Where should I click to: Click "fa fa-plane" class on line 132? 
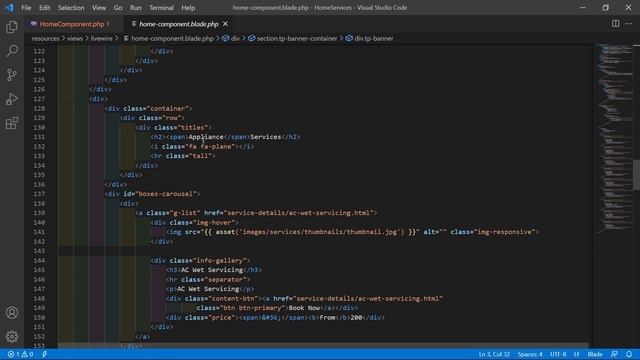[210, 147]
